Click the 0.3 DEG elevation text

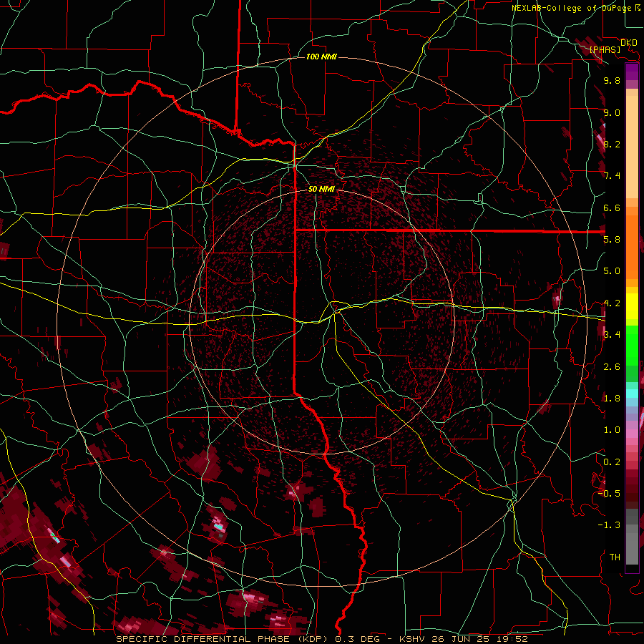point(360,639)
